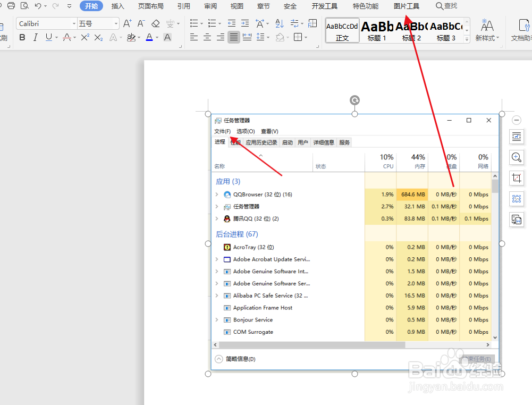
Task: Turn off justified alignment
Action: [x=234, y=37]
